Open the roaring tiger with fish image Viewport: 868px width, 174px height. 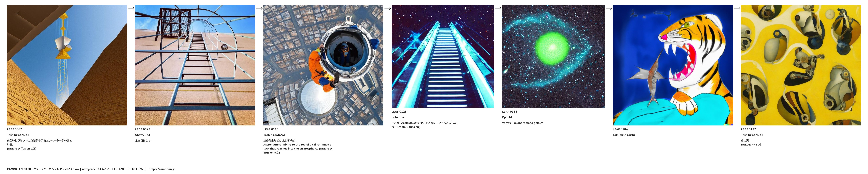point(673,65)
